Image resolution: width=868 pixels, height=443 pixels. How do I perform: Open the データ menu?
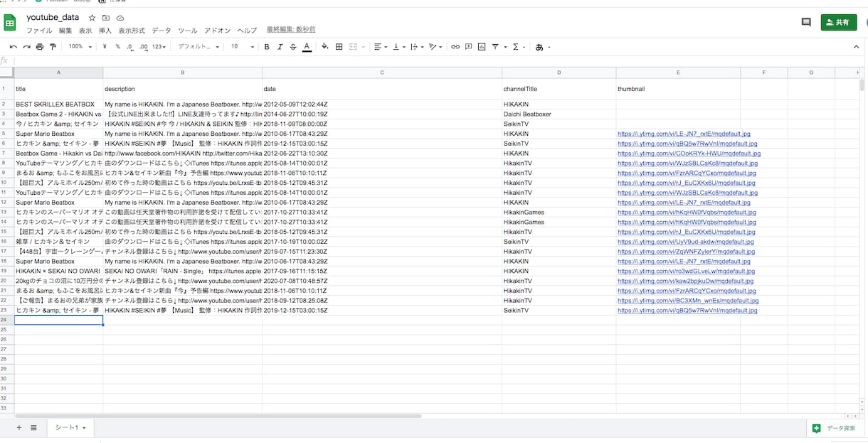click(x=162, y=31)
